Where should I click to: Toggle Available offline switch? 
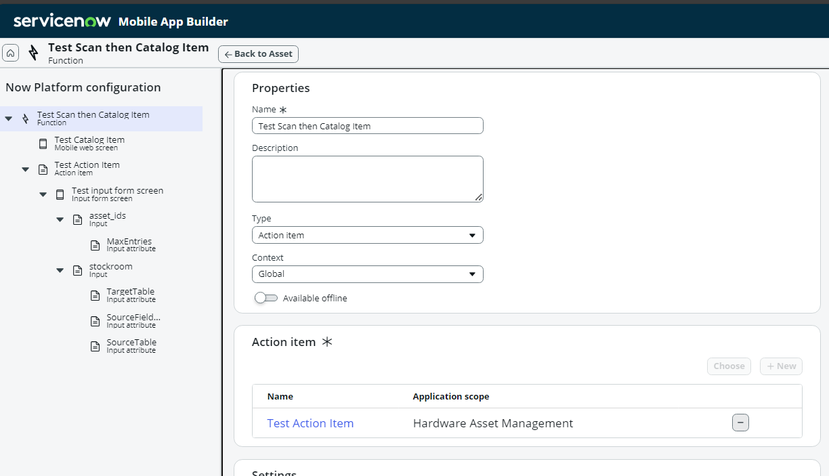pyautogui.click(x=266, y=298)
